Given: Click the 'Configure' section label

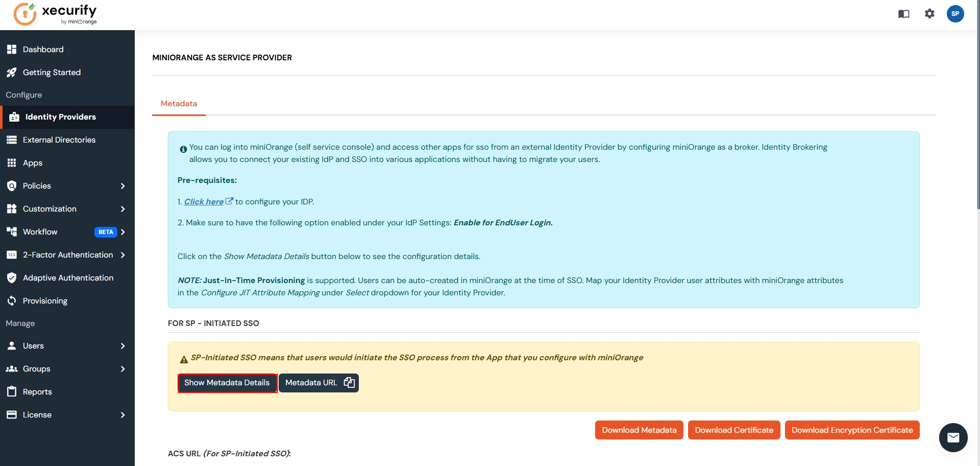Looking at the screenshot, I should click(x=24, y=95).
